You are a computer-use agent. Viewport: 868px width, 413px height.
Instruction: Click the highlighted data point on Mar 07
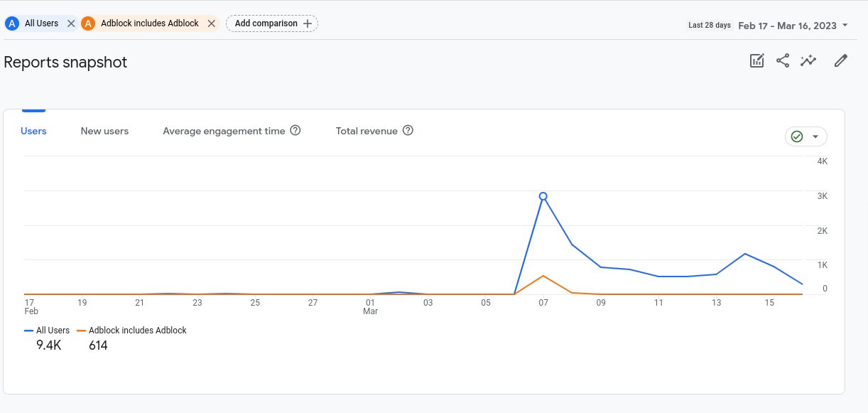(543, 196)
